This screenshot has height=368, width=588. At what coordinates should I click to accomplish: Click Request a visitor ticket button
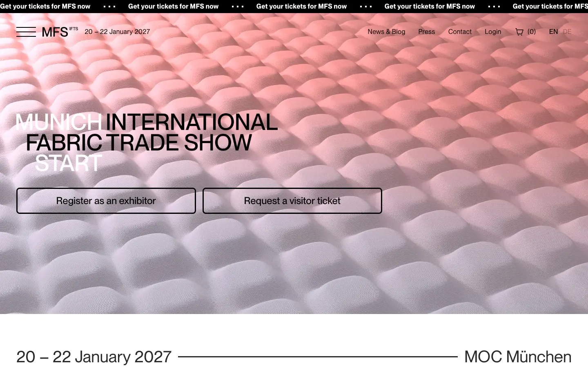(x=292, y=201)
